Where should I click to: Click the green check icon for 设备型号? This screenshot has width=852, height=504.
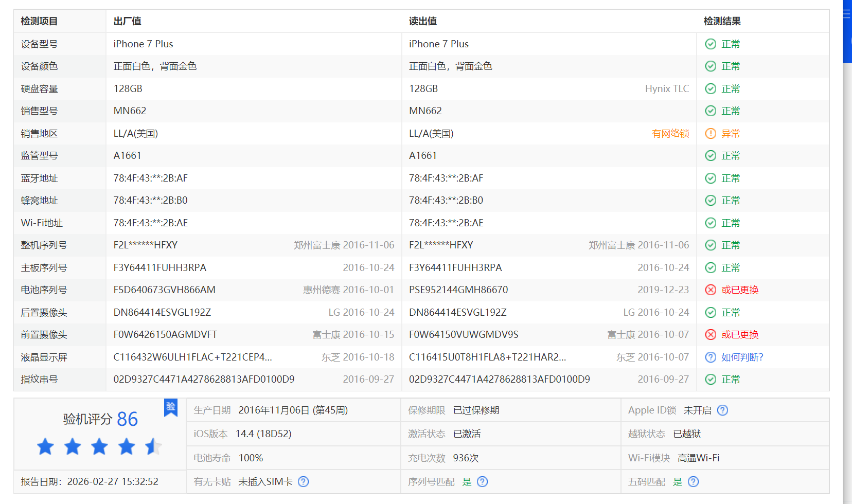(x=711, y=44)
